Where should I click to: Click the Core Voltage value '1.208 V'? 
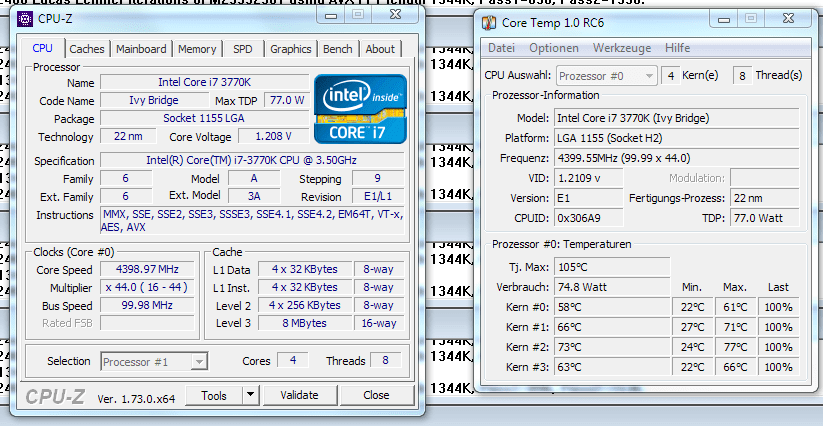click(x=273, y=136)
